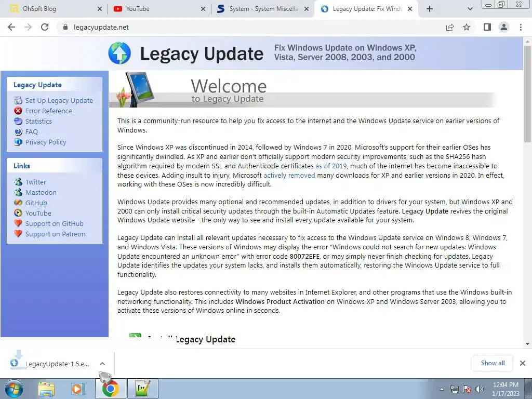Viewport: 532px width, 399px height.
Task: Open the Chrome profile avatar
Action: [504, 27]
